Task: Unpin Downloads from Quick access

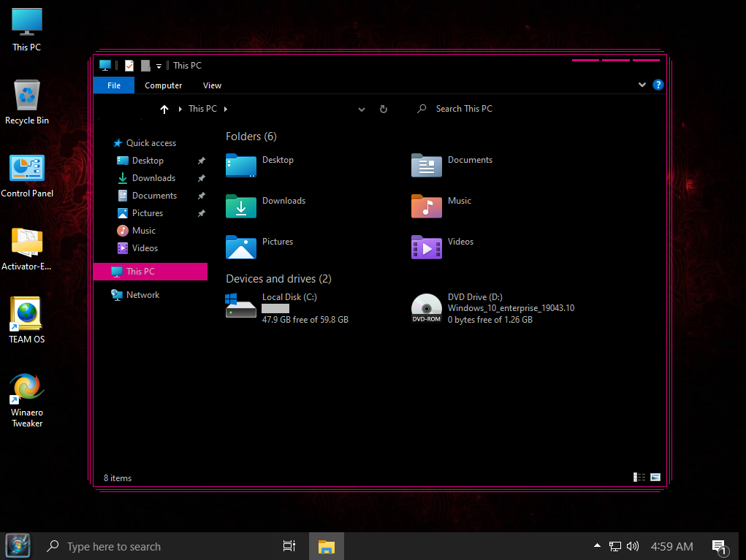Action: pyautogui.click(x=202, y=178)
